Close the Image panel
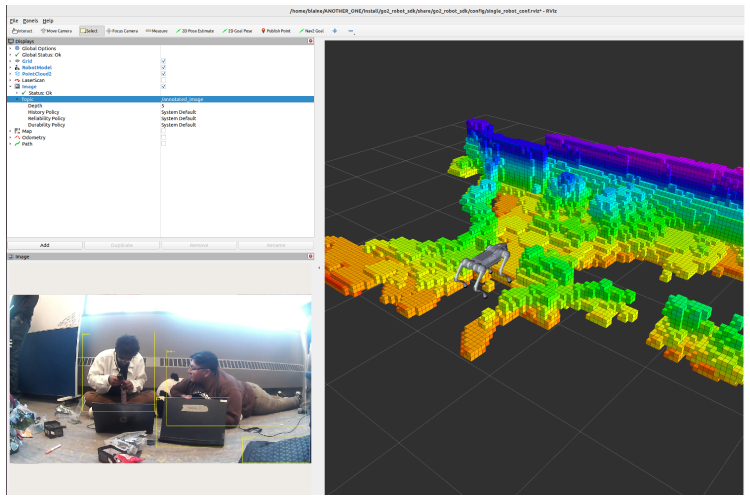Viewport: 750px width, 500px height. point(310,257)
